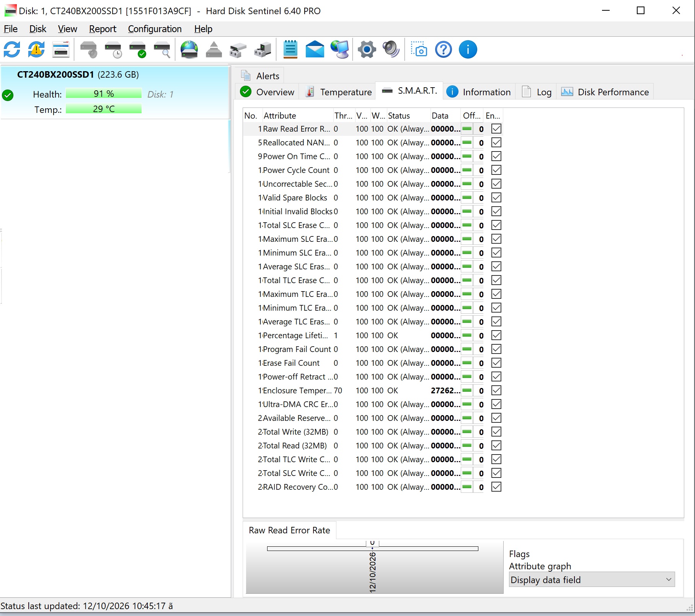Click the disk with magnifying glass icon
The image size is (695, 616).
(x=162, y=50)
